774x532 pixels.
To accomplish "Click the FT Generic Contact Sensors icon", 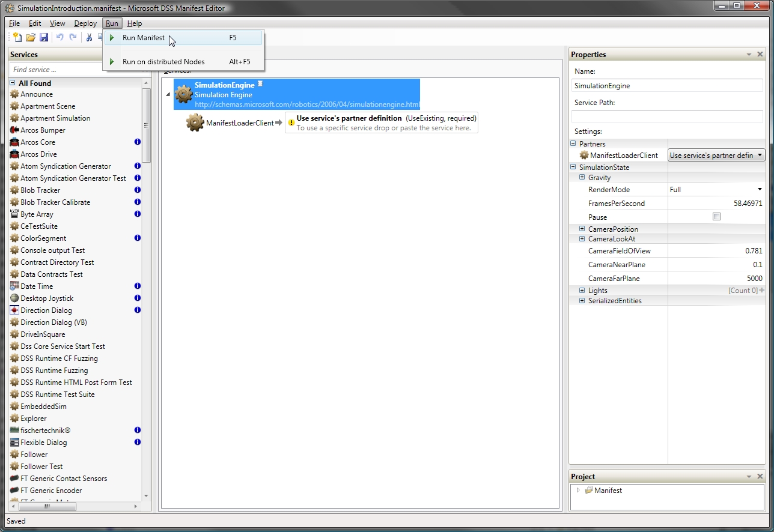I will pyautogui.click(x=14, y=479).
